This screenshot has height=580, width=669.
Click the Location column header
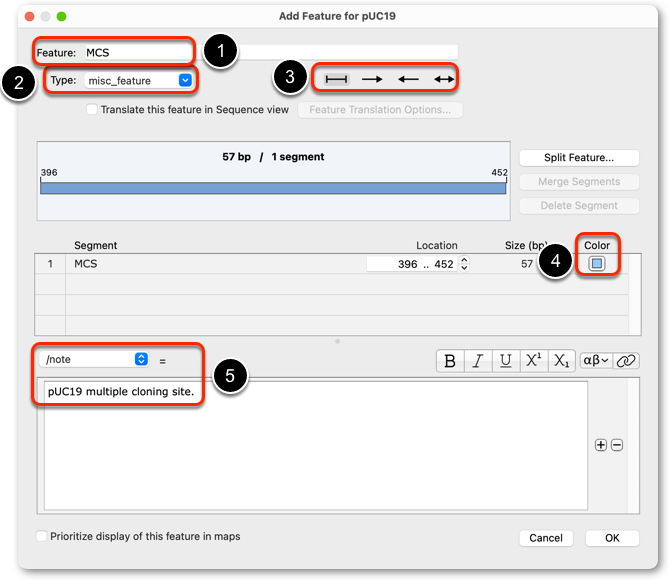pos(436,245)
